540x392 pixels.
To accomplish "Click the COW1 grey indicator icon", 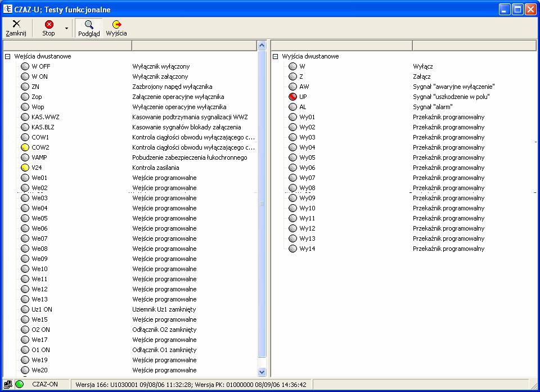I will (x=25, y=137).
